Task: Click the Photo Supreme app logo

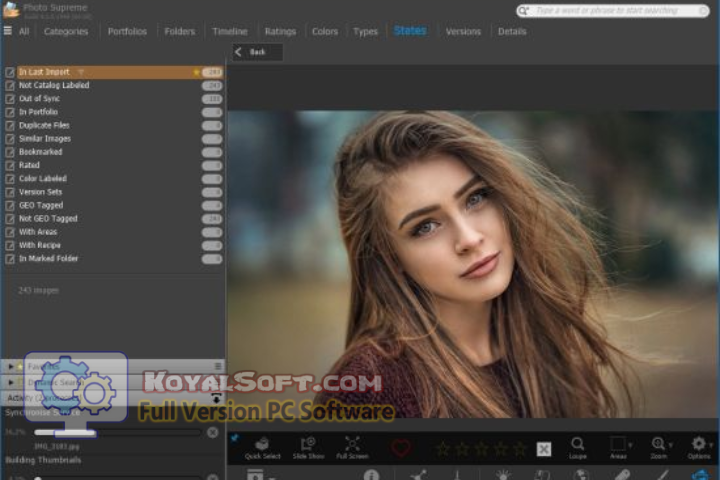Action: 11,10
